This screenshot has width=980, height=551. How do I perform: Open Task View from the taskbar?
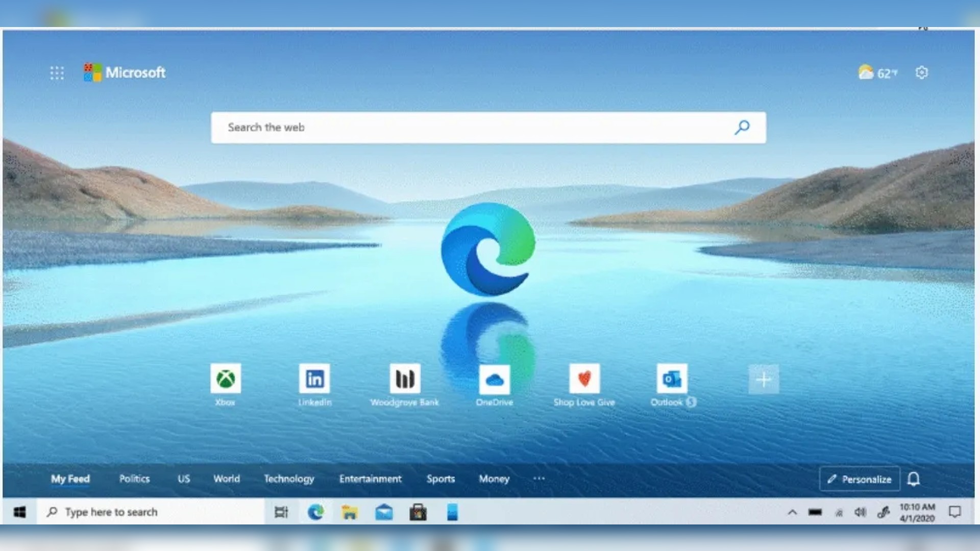(281, 512)
